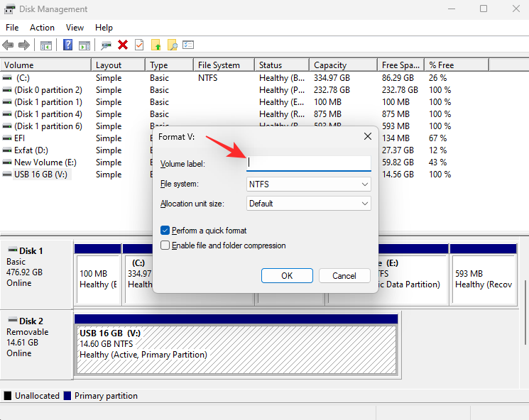Click the Disk 2 drive icon
The image size is (529, 420).
point(13,320)
